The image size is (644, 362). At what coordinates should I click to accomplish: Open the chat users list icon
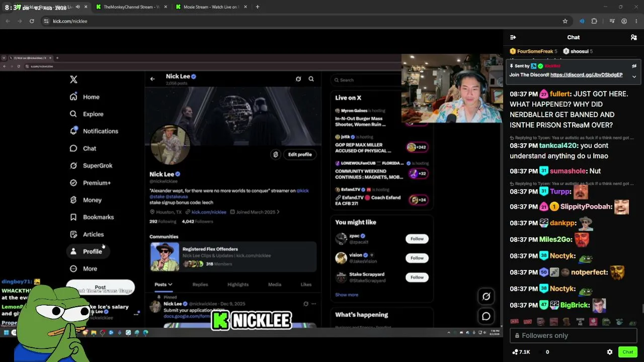coord(634,37)
